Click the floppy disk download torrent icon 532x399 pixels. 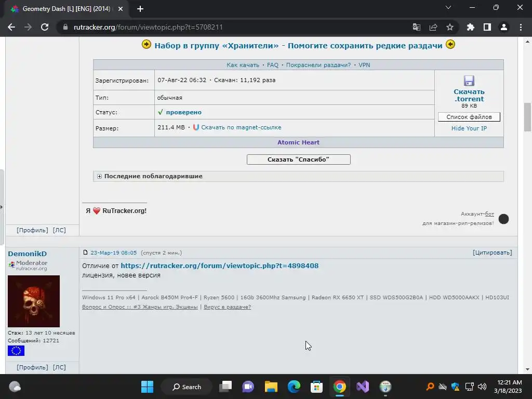click(469, 81)
